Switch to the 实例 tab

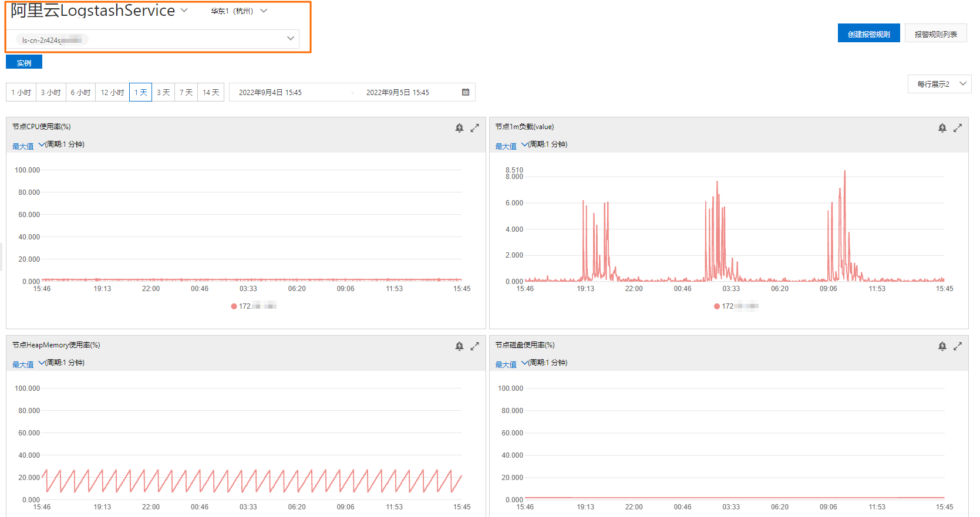pos(24,62)
